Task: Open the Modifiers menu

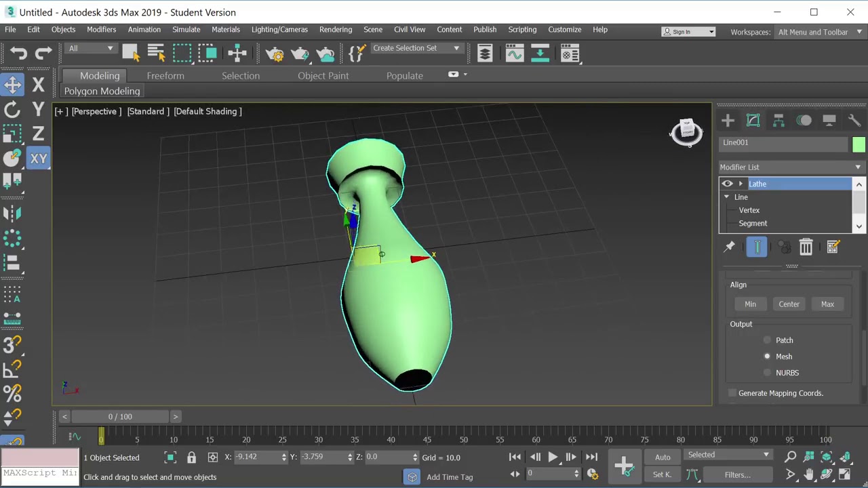Action: click(x=101, y=30)
